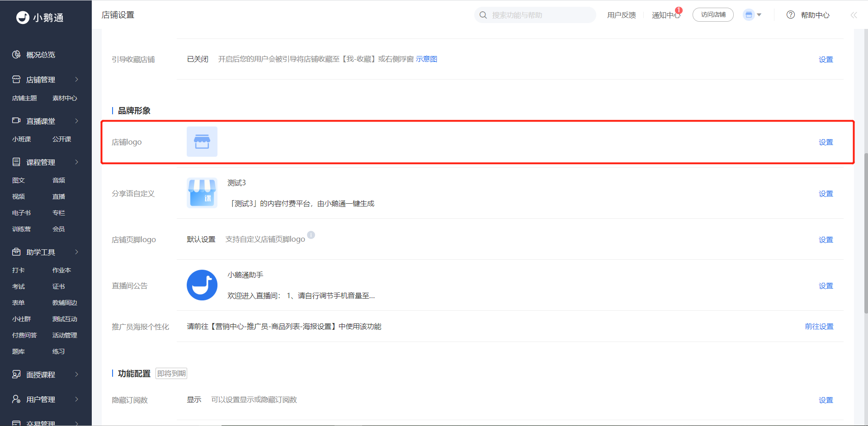Image resolution: width=868 pixels, height=426 pixels.
Task: Open 图文 in sidebar
Action: click(18, 180)
